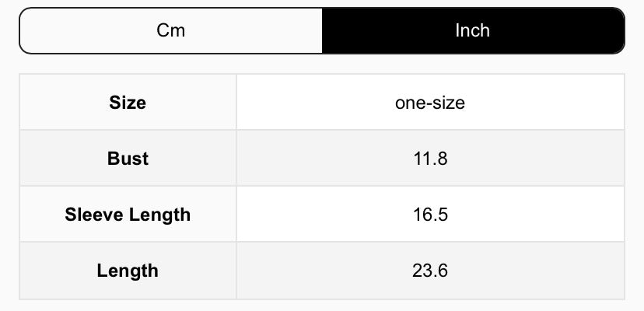Click the value beside Sleeve Length
Image resolution: width=644 pixels, height=311 pixels.
(x=430, y=215)
